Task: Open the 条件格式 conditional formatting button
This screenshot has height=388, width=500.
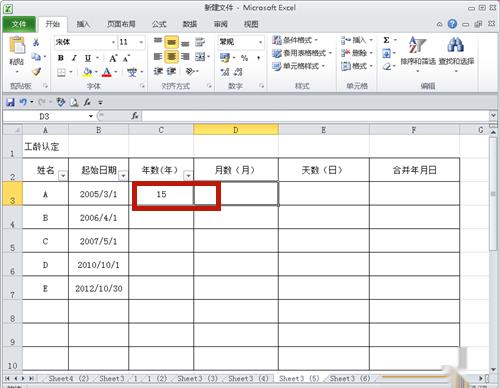Action: [295, 40]
